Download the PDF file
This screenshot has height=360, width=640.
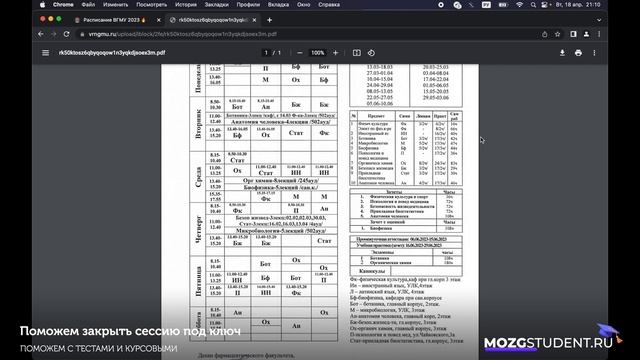tap(562, 53)
